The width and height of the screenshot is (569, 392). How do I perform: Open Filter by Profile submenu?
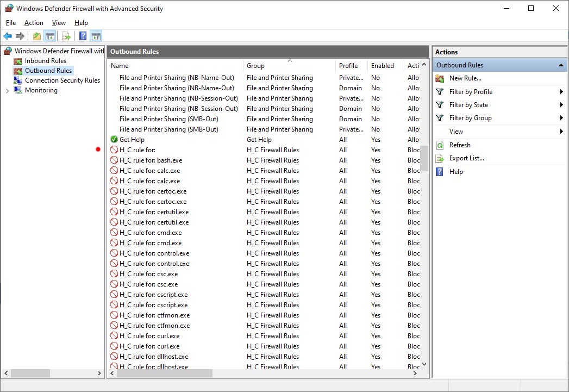pyautogui.click(x=471, y=92)
